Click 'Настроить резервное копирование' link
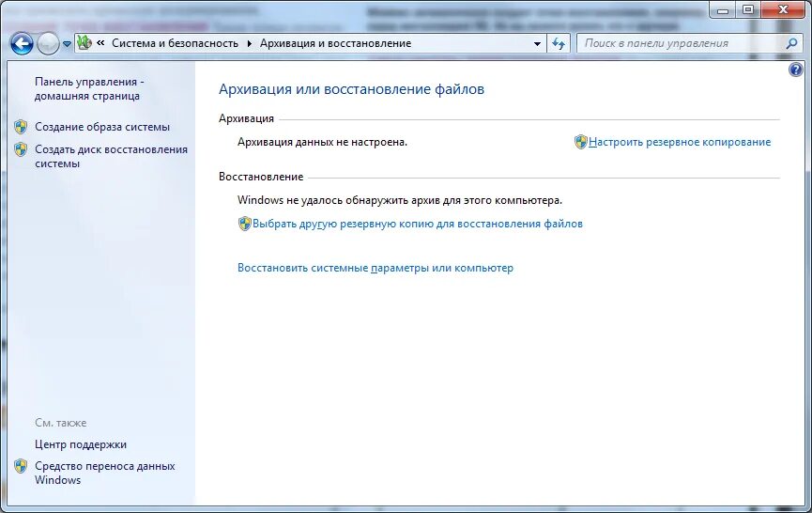Image resolution: width=812 pixels, height=513 pixels. tap(680, 142)
